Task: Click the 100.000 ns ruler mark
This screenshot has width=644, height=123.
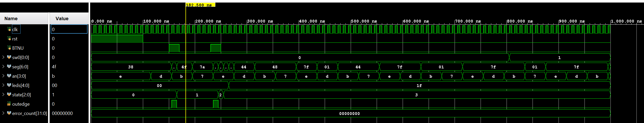Action: (x=156, y=21)
